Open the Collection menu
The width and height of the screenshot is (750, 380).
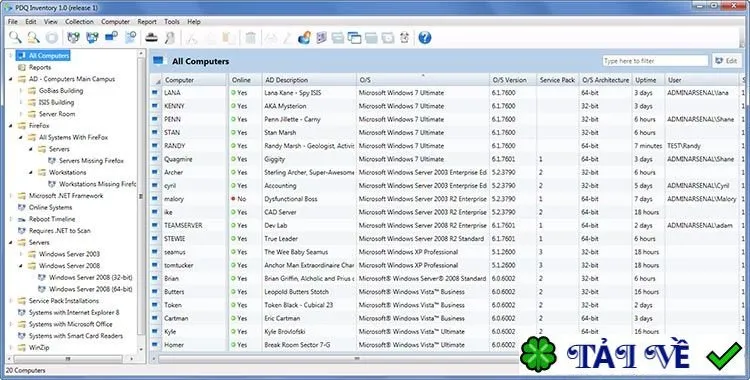click(x=79, y=22)
